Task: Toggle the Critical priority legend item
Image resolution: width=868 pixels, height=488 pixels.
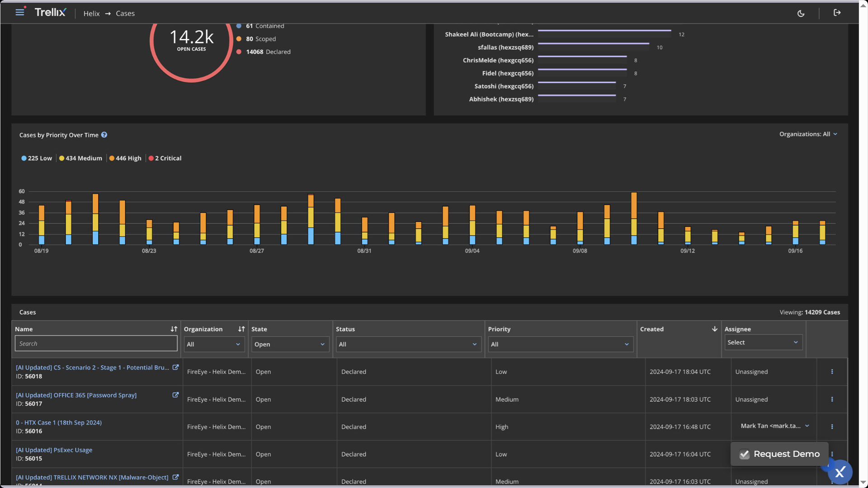Action: 165,158
